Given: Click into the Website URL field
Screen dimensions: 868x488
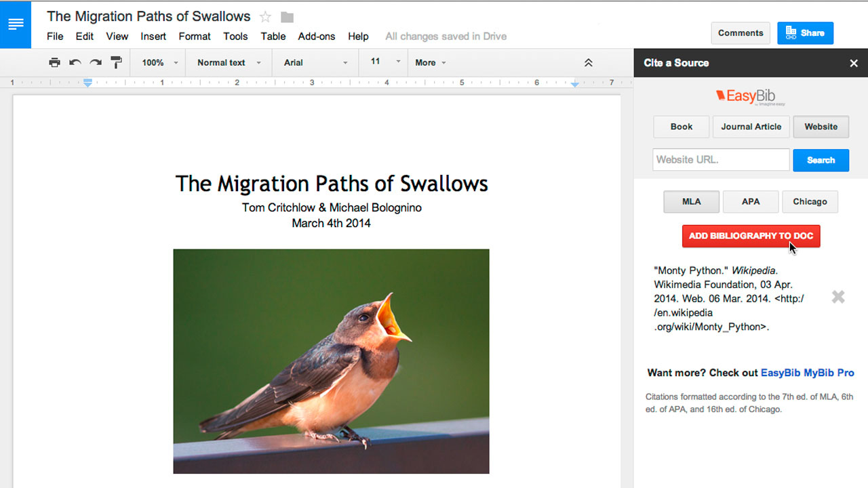Looking at the screenshot, I should (720, 160).
